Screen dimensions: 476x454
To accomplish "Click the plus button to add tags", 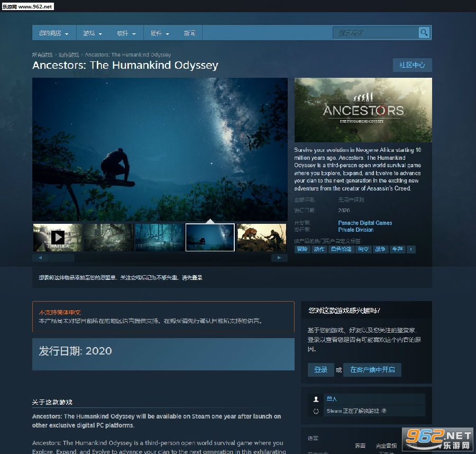I will point(411,249).
